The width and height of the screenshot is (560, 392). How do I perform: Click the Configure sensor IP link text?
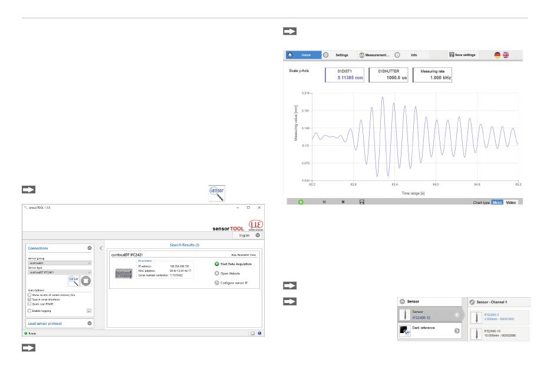click(234, 283)
